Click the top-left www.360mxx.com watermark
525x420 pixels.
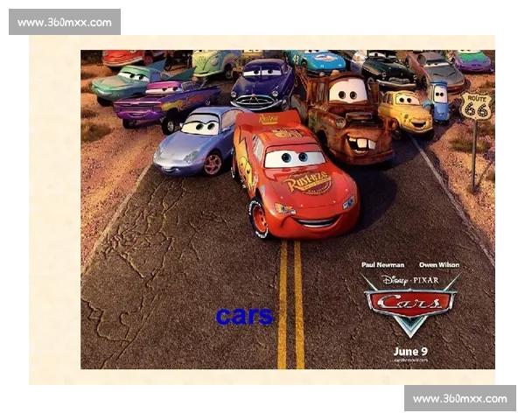click(x=66, y=22)
